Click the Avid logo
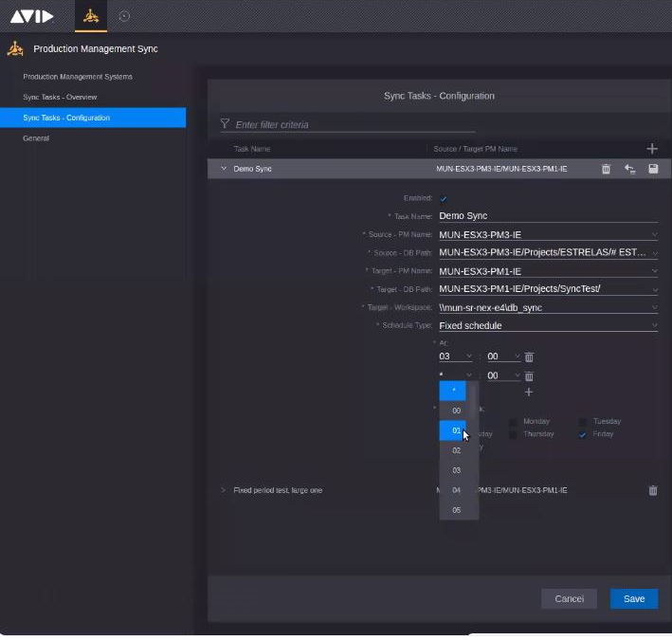The height and width of the screenshot is (640, 672). pos(31,17)
